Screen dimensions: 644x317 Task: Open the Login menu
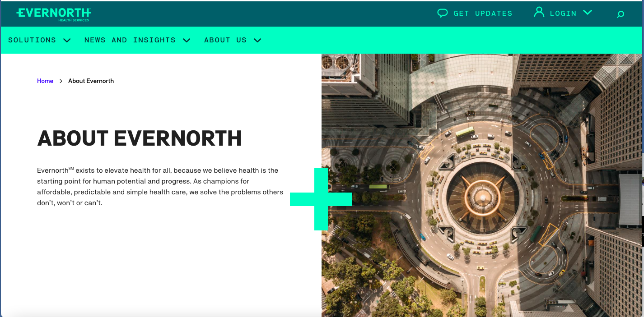pyautogui.click(x=563, y=13)
